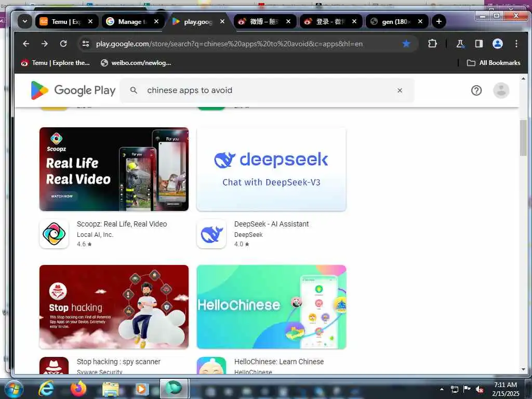Screen dimensions: 532x399
Task: Open the Temu bookmark in bookmarks bar
Action: tap(55, 63)
